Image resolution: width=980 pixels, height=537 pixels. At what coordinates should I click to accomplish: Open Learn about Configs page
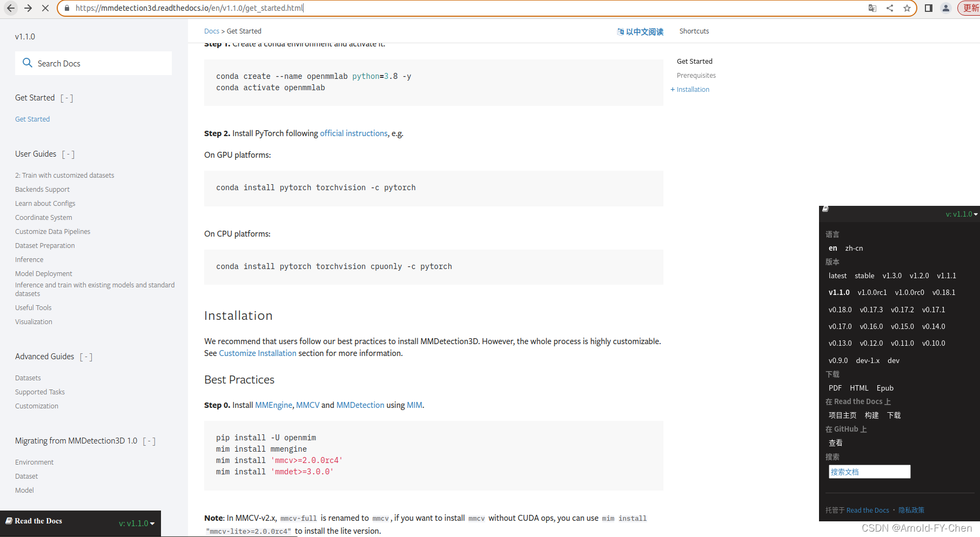[45, 203]
